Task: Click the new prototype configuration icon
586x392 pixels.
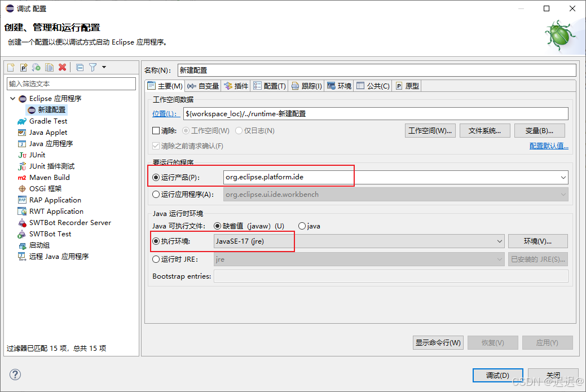Action: (24, 67)
